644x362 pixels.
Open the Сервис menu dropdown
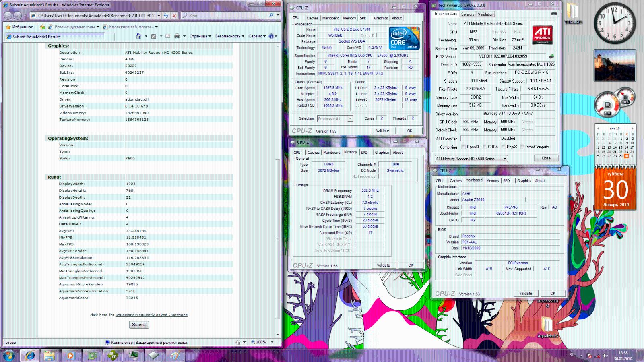click(257, 36)
